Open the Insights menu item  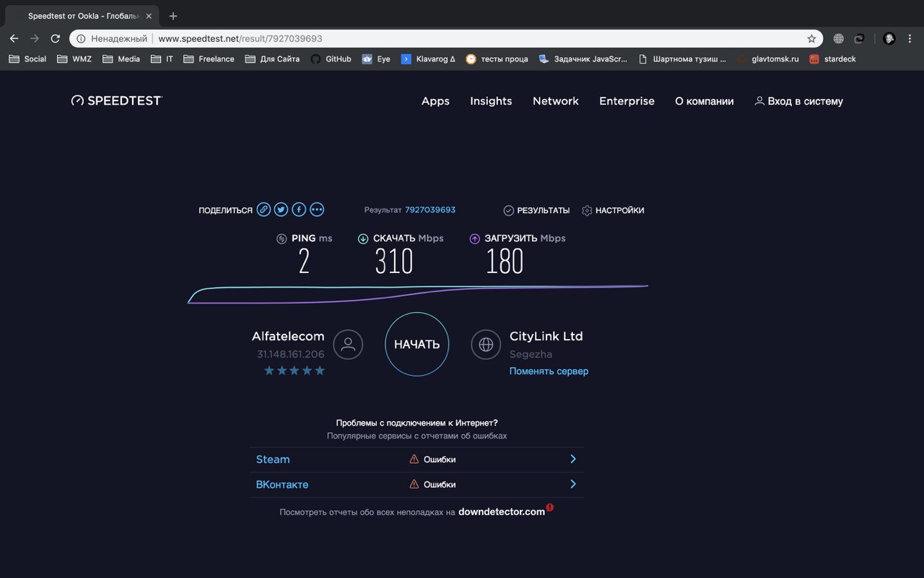pyautogui.click(x=491, y=101)
